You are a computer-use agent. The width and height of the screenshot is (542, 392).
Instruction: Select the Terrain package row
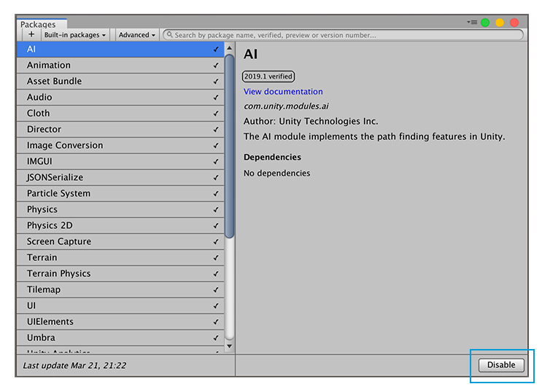point(120,258)
